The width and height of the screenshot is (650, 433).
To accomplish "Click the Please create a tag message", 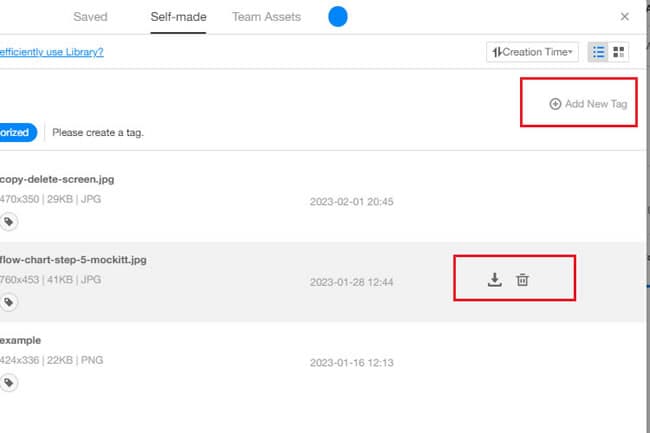I will (98, 133).
